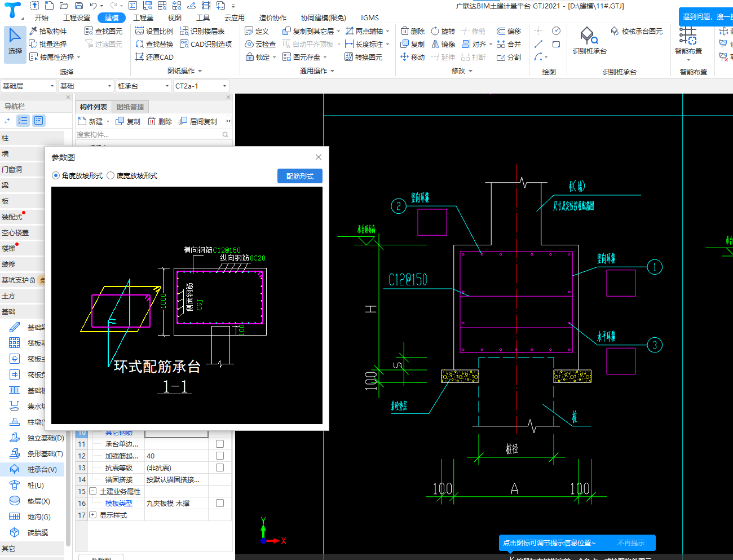733x560 pixels.
Task: Toggle checkbox in 抗震等级 row
Action: click(220, 468)
